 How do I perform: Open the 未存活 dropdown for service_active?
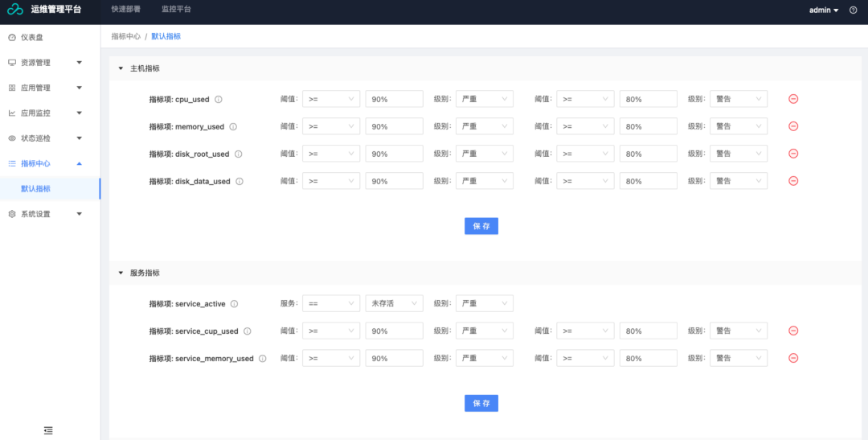pos(394,304)
